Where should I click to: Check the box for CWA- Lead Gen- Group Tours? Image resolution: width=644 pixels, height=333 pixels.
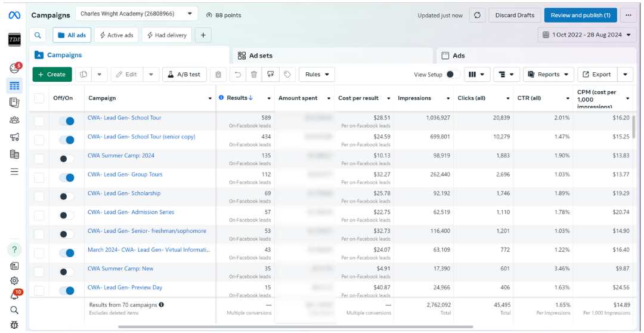pos(39,177)
